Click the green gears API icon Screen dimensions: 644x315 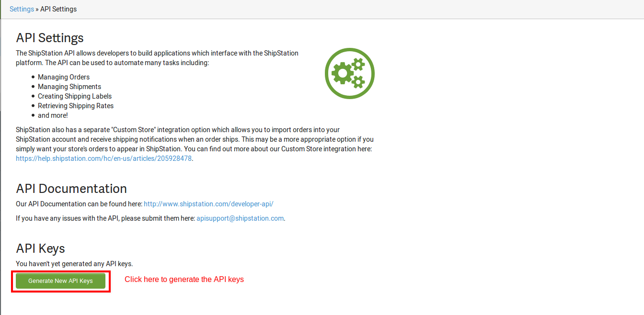point(349,74)
